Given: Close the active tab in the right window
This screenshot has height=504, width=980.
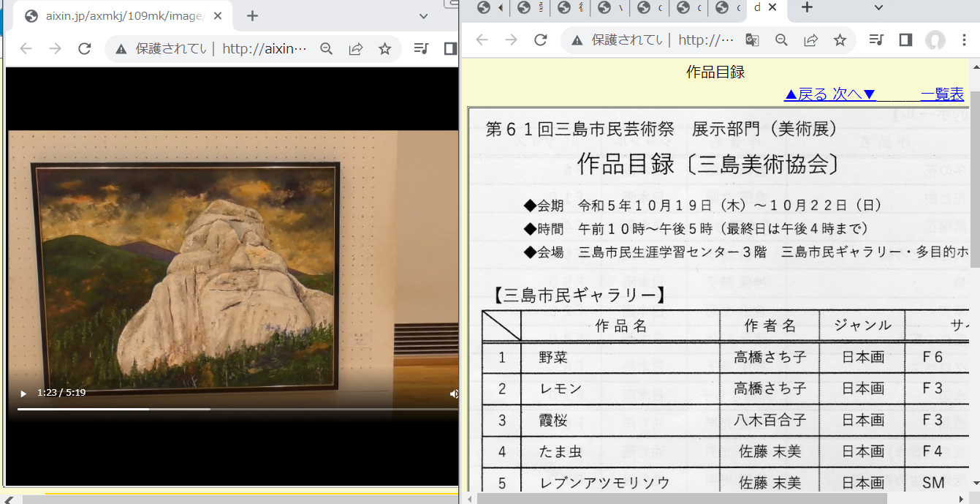Looking at the screenshot, I should (772, 7).
